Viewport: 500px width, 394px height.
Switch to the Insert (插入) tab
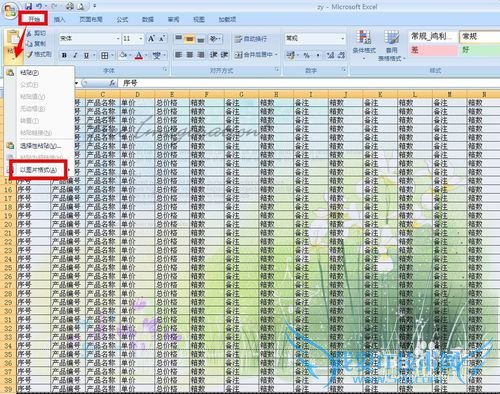(x=59, y=19)
